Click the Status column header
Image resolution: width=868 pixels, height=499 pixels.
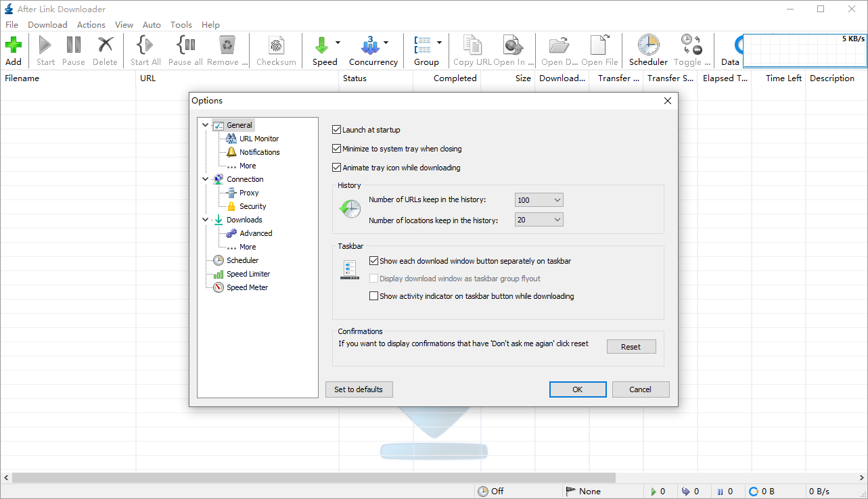[x=375, y=78]
